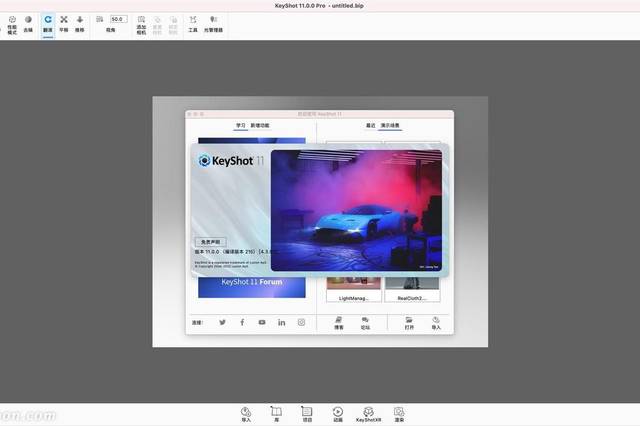Click the Forum (论坛) icon in welcome window
640x426 pixels.
pos(365,323)
